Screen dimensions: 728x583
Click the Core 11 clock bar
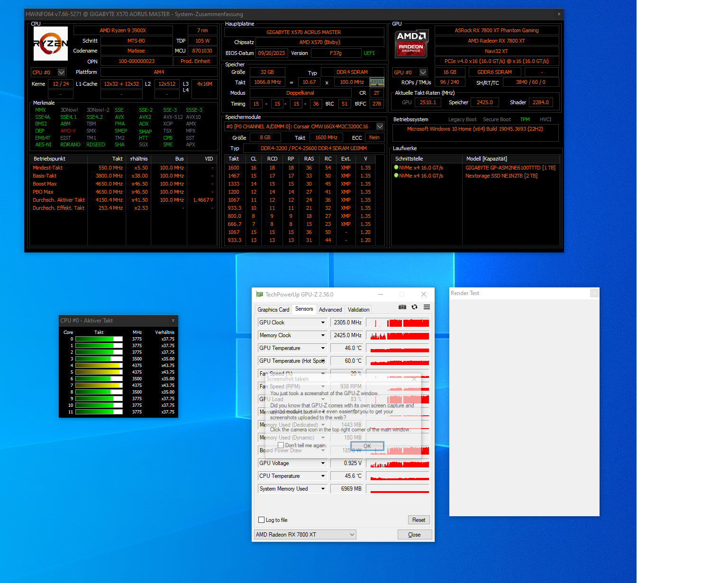(x=99, y=412)
